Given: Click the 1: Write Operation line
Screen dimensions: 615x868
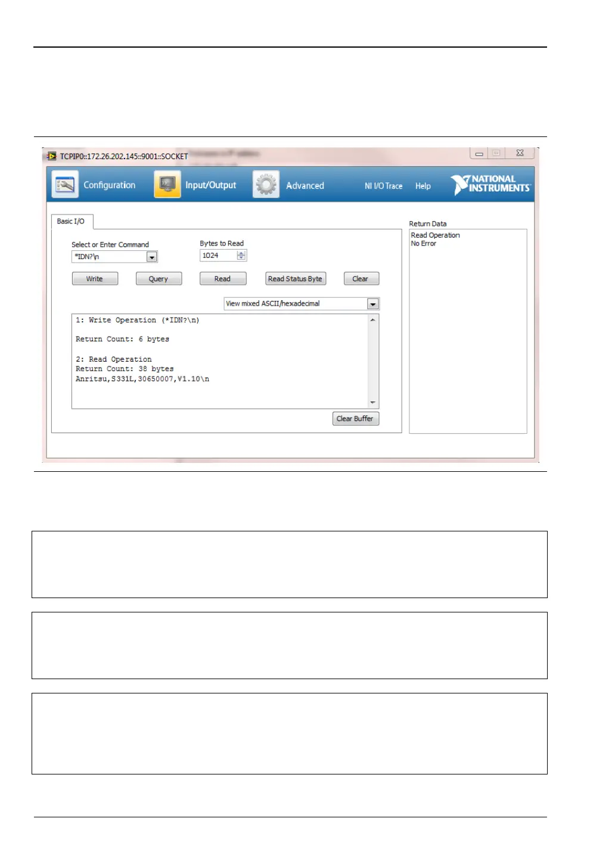Looking at the screenshot, I should (x=138, y=321).
